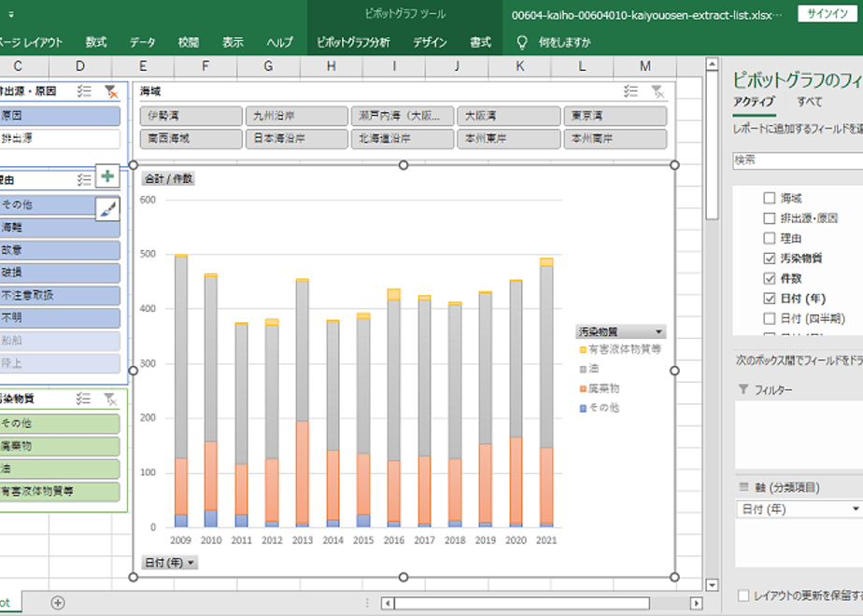Select 排出源 in 排出源・原因 slicer
Image resolution: width=863 pixels, height=616 pixels.
[60, 138]
